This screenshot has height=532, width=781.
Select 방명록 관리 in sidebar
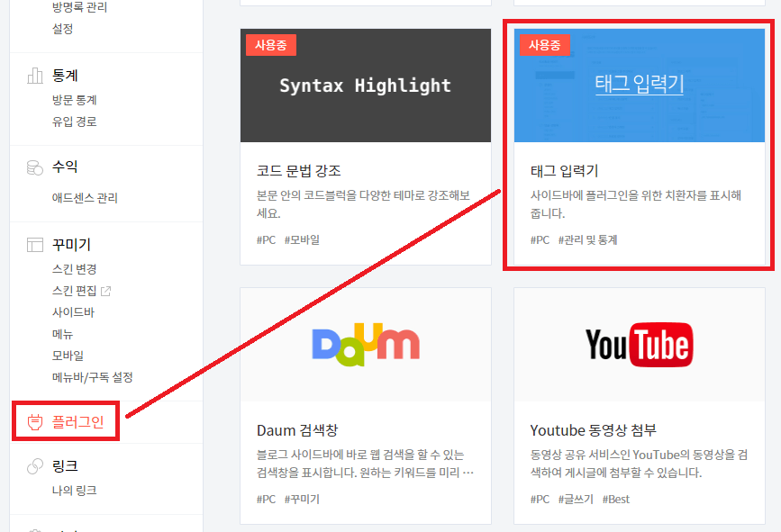(79, 7)
